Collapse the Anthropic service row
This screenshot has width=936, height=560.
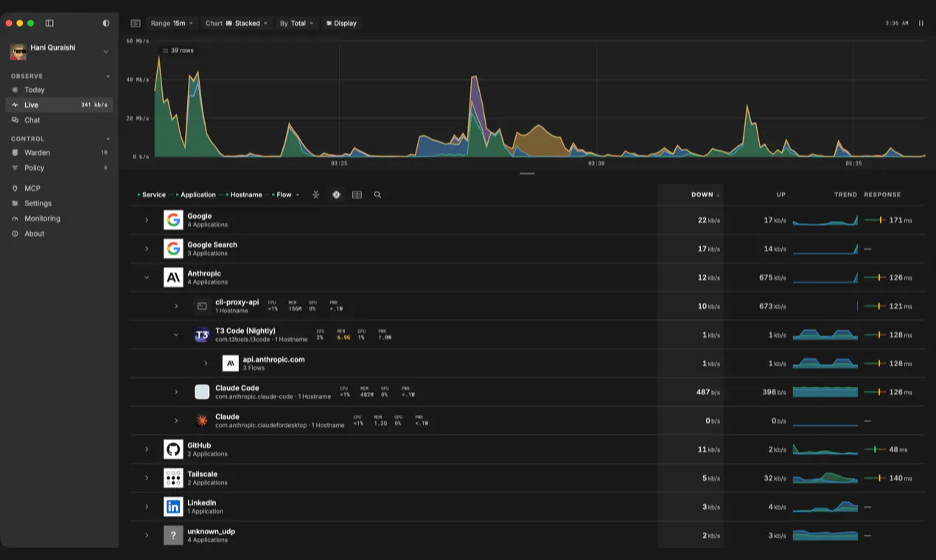(x=147, y=278)
